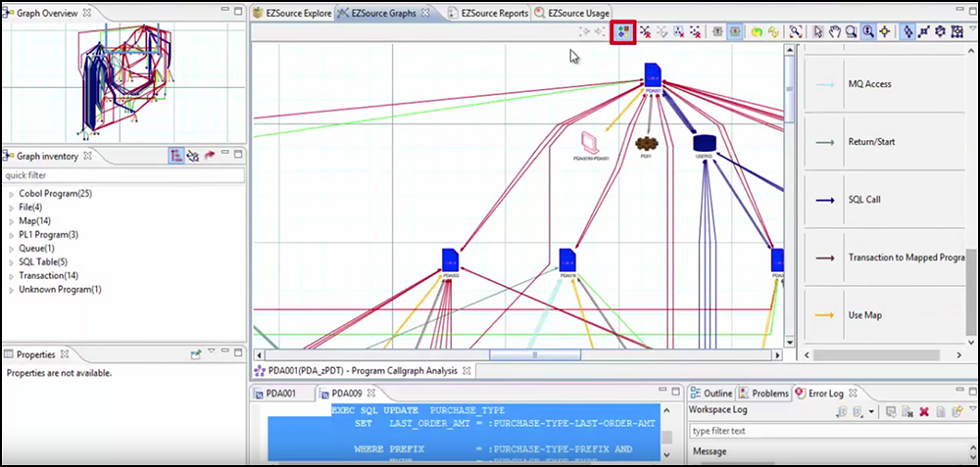This screenshot has width=980, height=467.
Task: Activate the marquee zoom magnifier tool
Action: tap(851, 32)
